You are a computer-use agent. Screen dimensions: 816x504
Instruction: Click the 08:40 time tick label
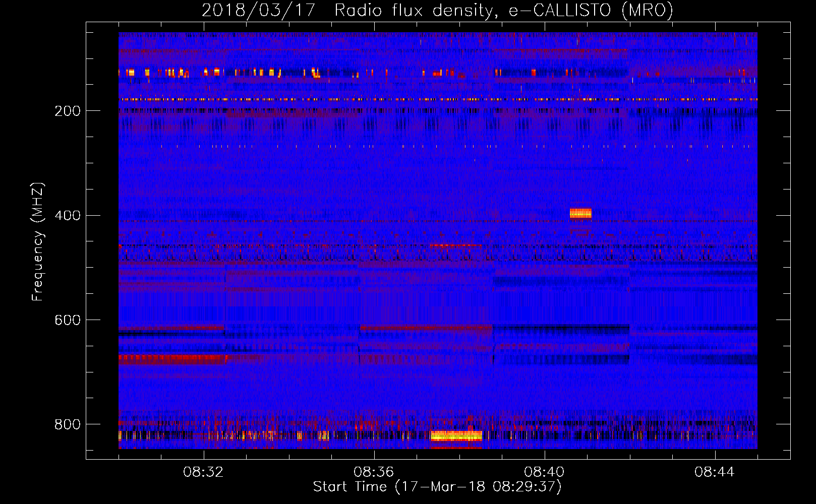click(544, 472)
